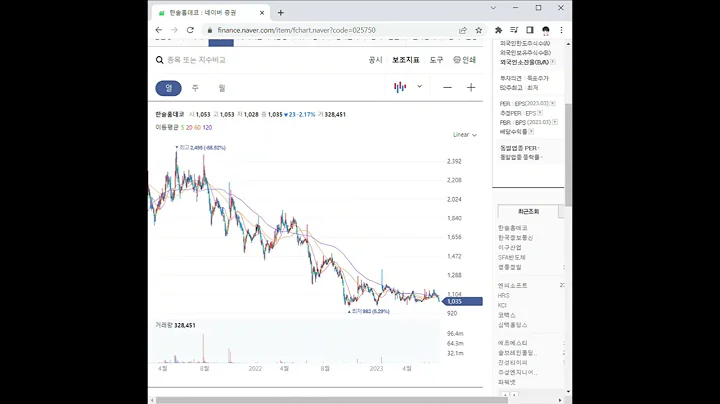Expand the chart type dropdown arrow
Image resolution: width=720 pixels, height=404 pixels.
point(419,86)
